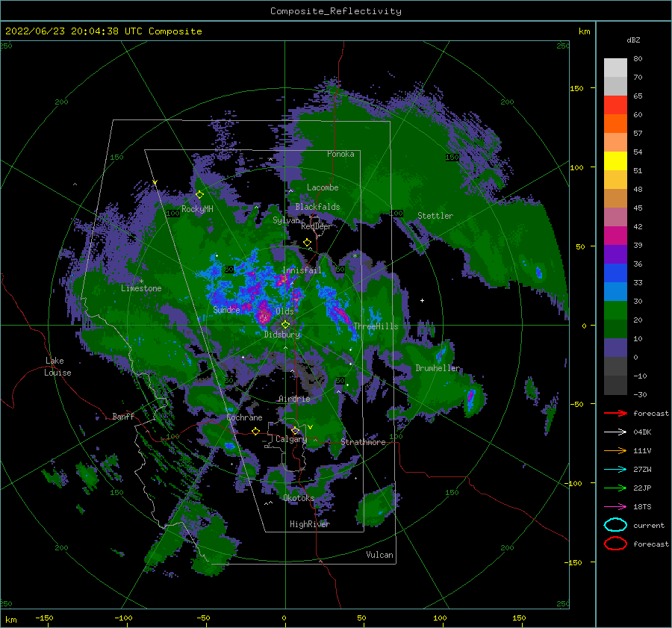
Task: Select the Olds town label
Action: (284, 311)
